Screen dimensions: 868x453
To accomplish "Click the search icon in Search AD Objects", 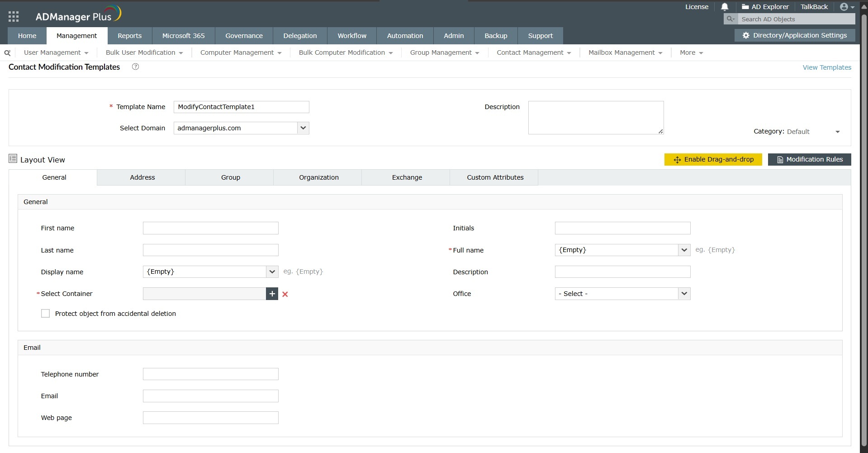I will pos(730,19).
